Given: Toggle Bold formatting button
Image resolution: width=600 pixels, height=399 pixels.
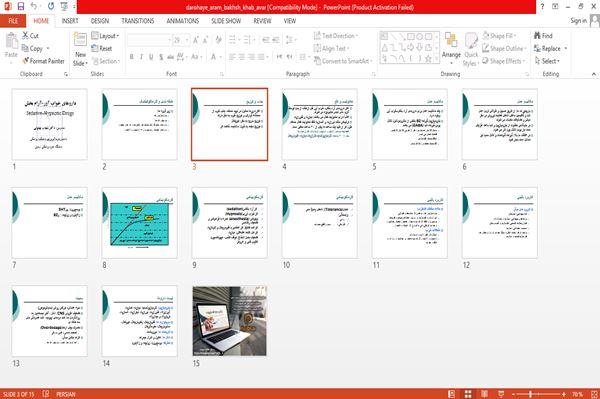Looking at the screenshot, I should point(132,57).
